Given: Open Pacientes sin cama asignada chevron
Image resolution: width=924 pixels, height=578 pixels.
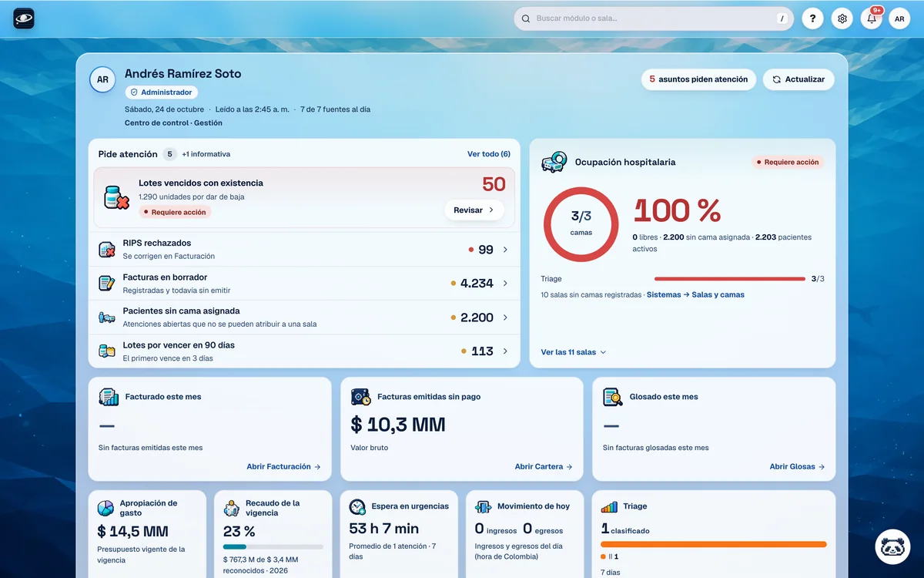Looking at the screenshot, I should click(x=505, y=318).
